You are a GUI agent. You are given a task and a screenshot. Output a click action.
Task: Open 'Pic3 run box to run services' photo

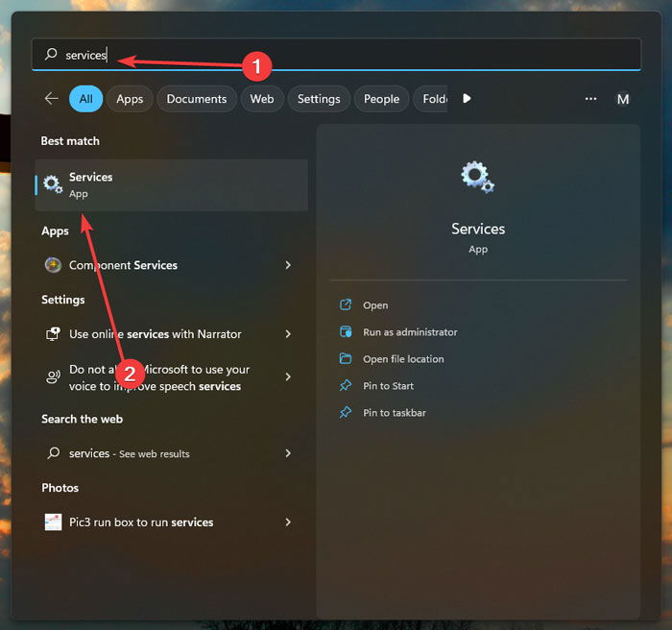click(x=172, y=521)
